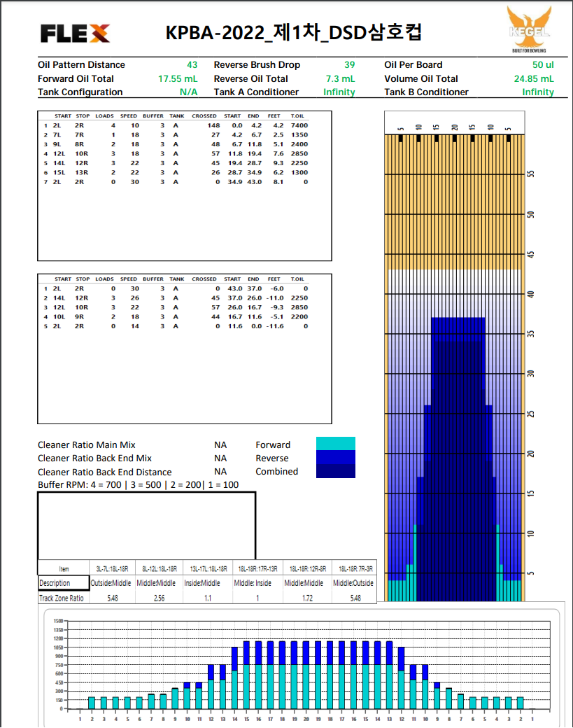Click the 13L-17L:18L-18R column header

(208, 568)
